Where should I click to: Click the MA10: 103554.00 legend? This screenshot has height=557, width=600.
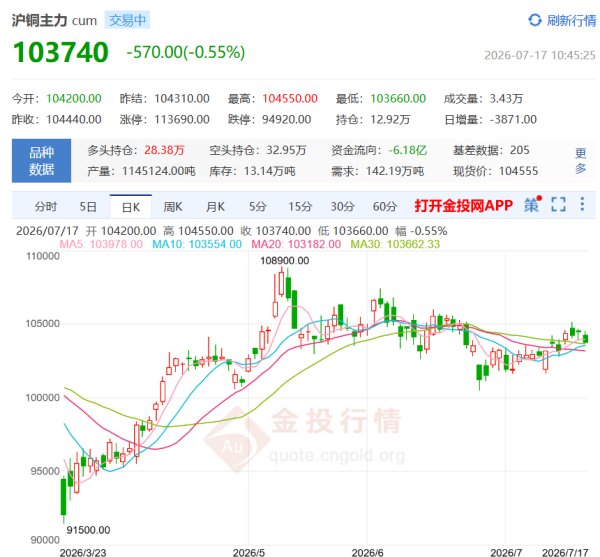(x=197, y=244)
